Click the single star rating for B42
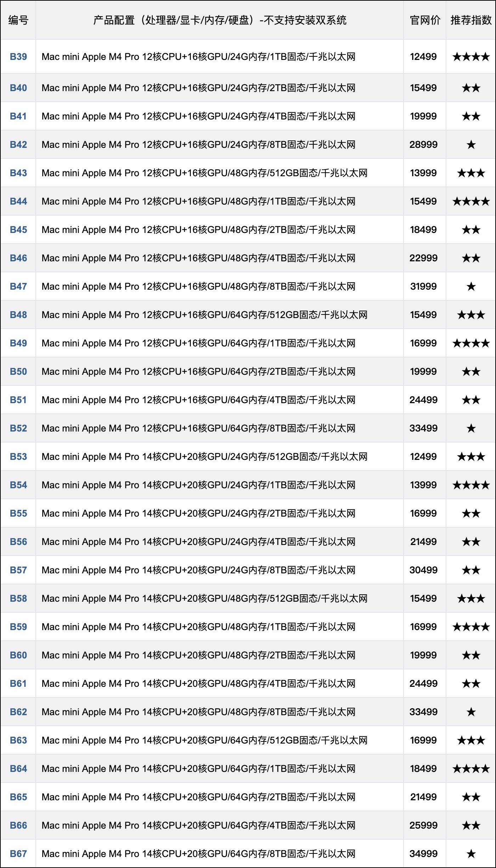This screenshot has height=868, width=496. pos(471,145)
